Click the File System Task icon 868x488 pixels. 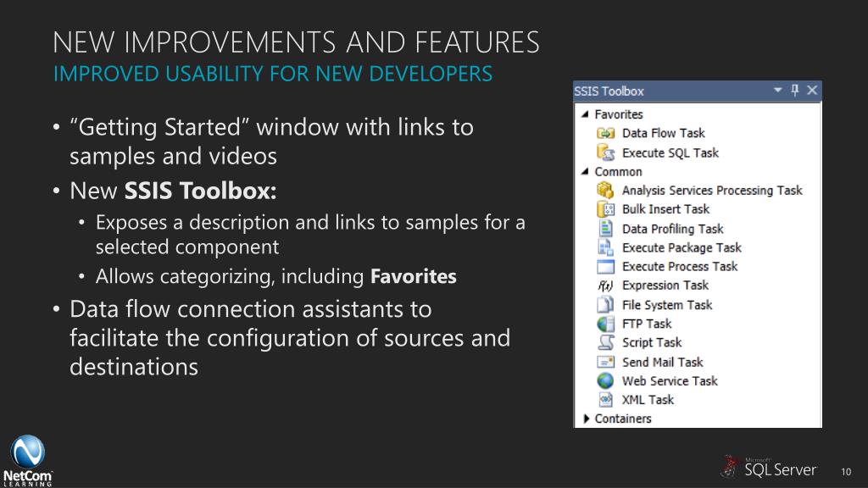pos(605,305)
